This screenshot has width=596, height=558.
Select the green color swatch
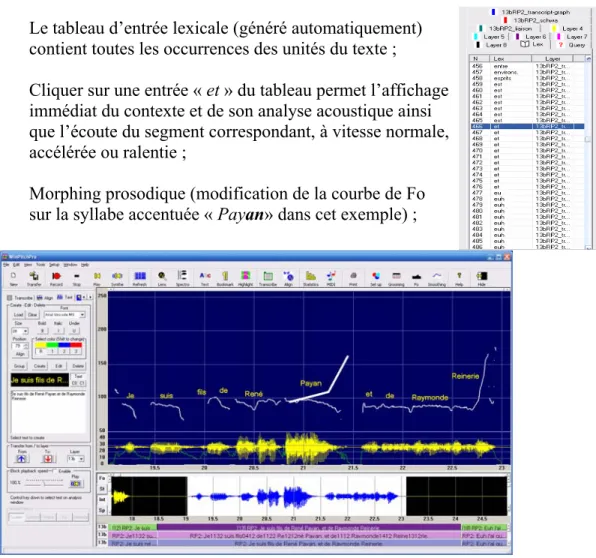click(52, 345)
